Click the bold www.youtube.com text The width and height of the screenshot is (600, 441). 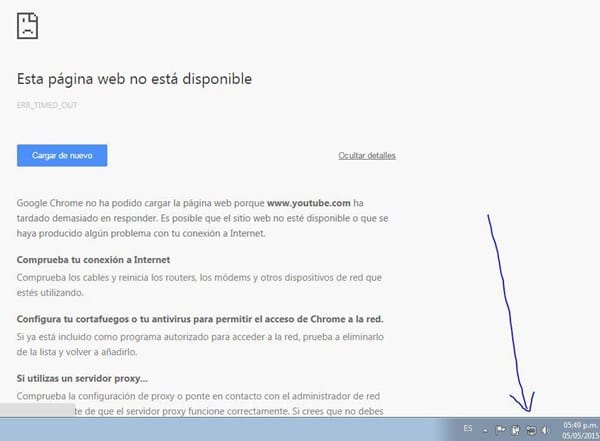coord(308,203)
